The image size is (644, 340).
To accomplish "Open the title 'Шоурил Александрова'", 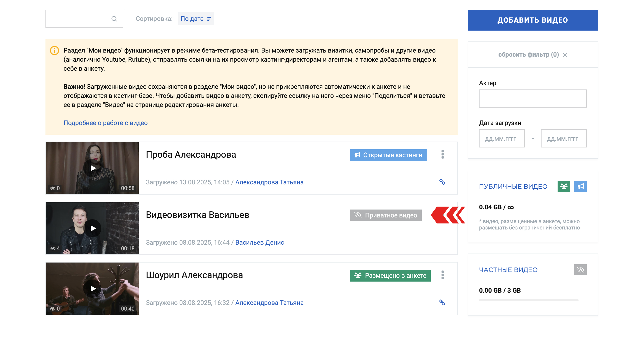I will coord(194,275).
